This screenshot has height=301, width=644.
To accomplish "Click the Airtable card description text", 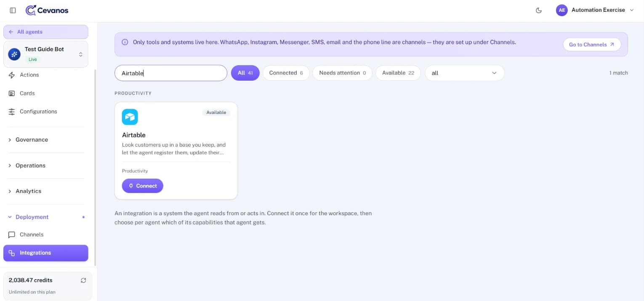I will click(174, 149).
